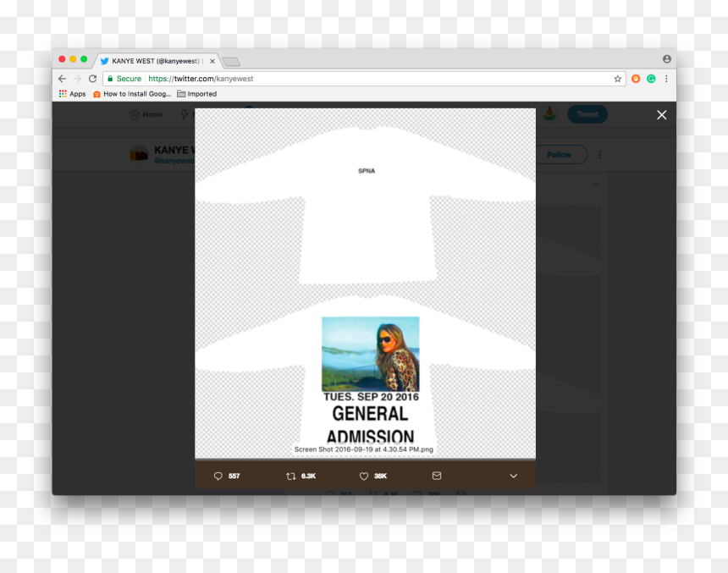Viewport: 728px width, 573px height.
Task: Open Chrome's three-dot menu
Action: coord(666,79)
